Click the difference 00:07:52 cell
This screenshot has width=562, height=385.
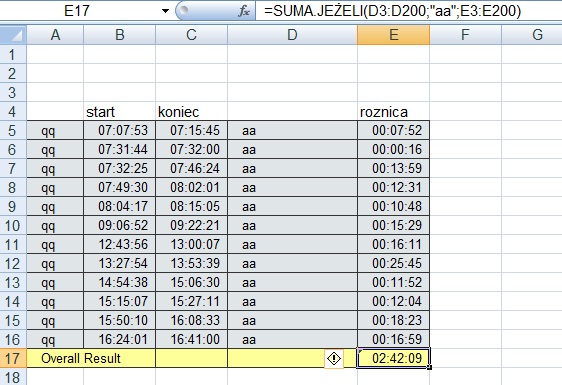point(394,130)
